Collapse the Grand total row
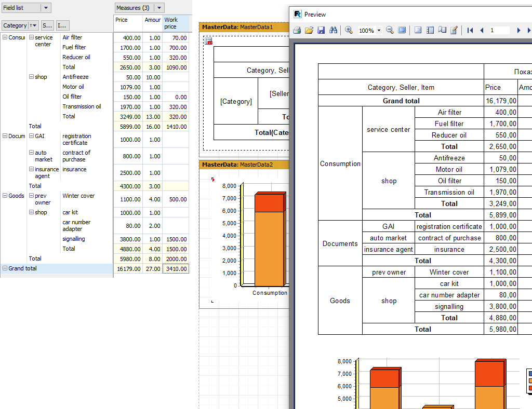The width and height of the screenshot is (532, 409). coord(5,268)
